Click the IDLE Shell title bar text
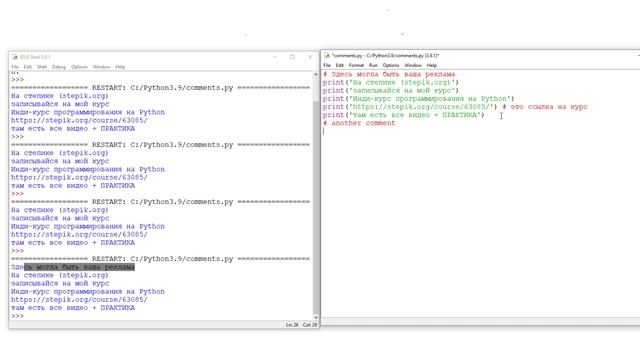Image resolution: width=640 pixels, height=360 pixels. pos(35,57)
